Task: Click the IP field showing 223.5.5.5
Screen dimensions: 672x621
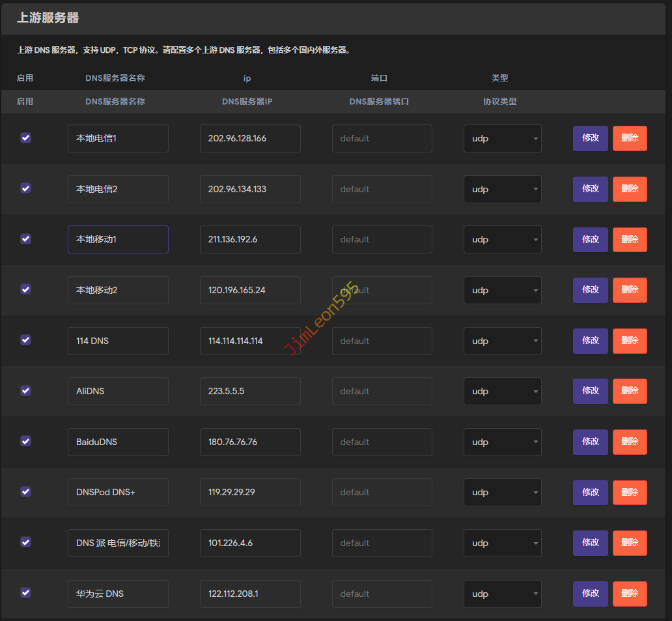Action: [250, 392]
